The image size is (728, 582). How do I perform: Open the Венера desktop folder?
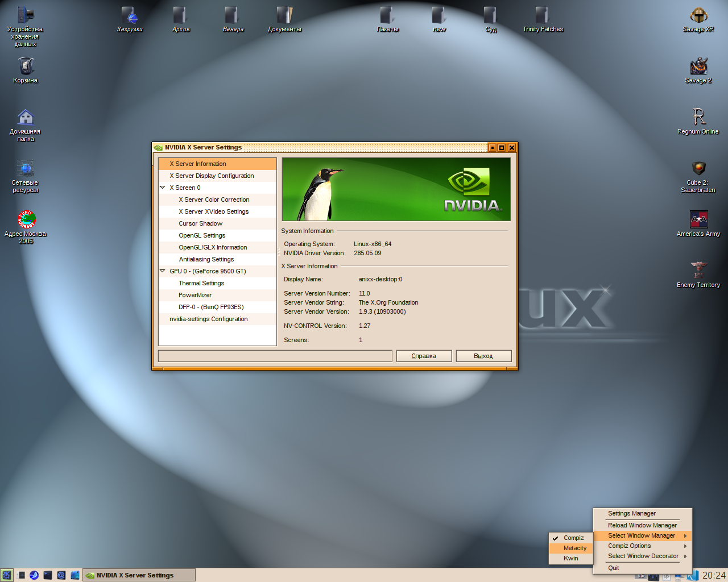(233, 19)
